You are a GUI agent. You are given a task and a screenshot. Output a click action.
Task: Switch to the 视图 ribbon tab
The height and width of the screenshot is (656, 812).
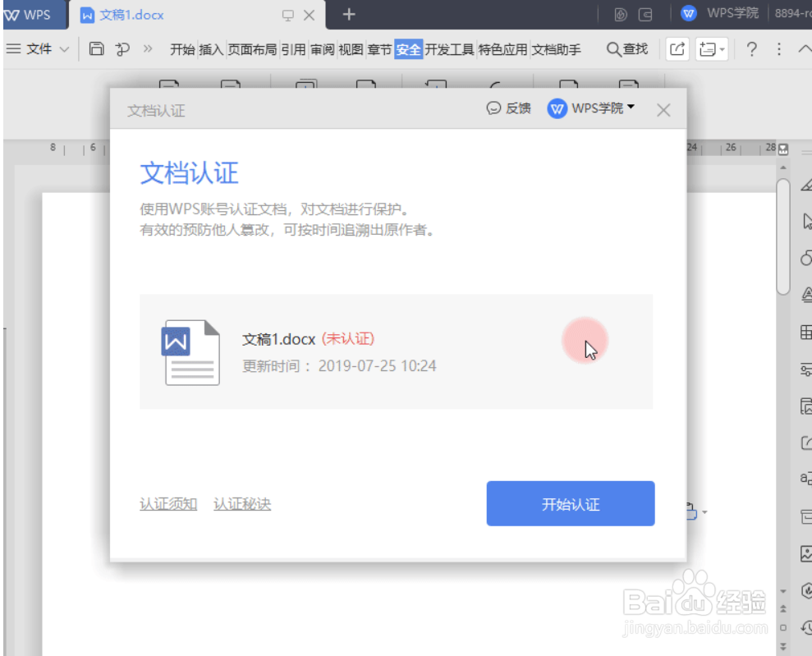pos(351,50)
